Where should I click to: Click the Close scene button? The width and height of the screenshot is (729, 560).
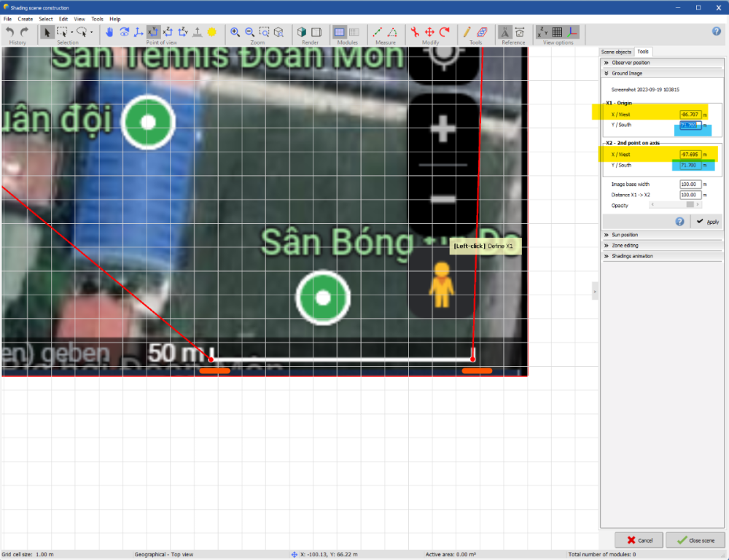(x=695, y=540)
